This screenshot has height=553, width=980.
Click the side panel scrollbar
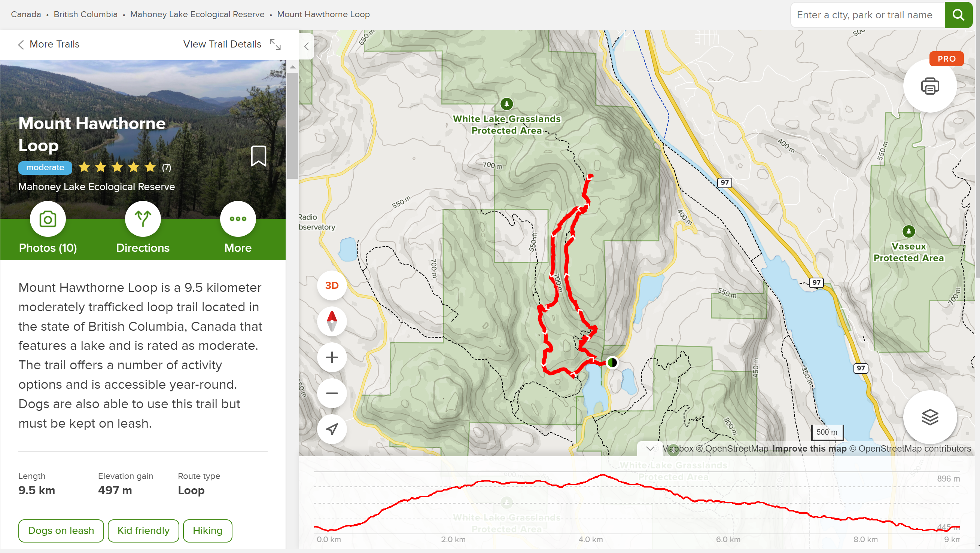pyautogui.click(x=292, y=125)
